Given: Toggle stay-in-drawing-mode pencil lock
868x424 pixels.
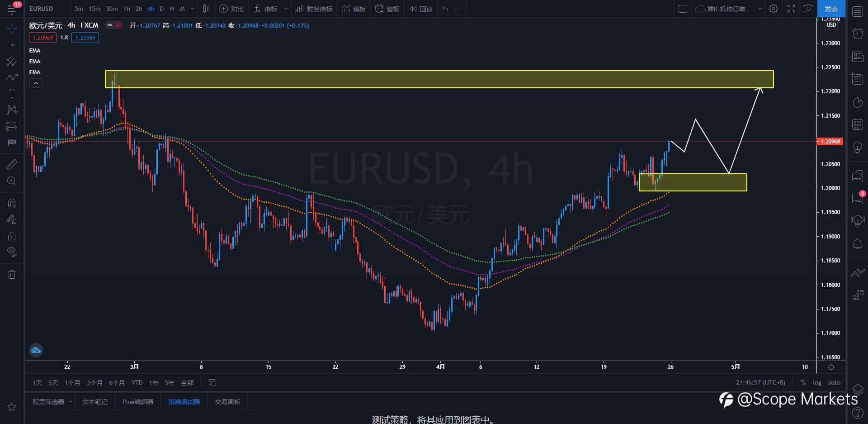Looking at the screenshot, I should pos(12,219).
